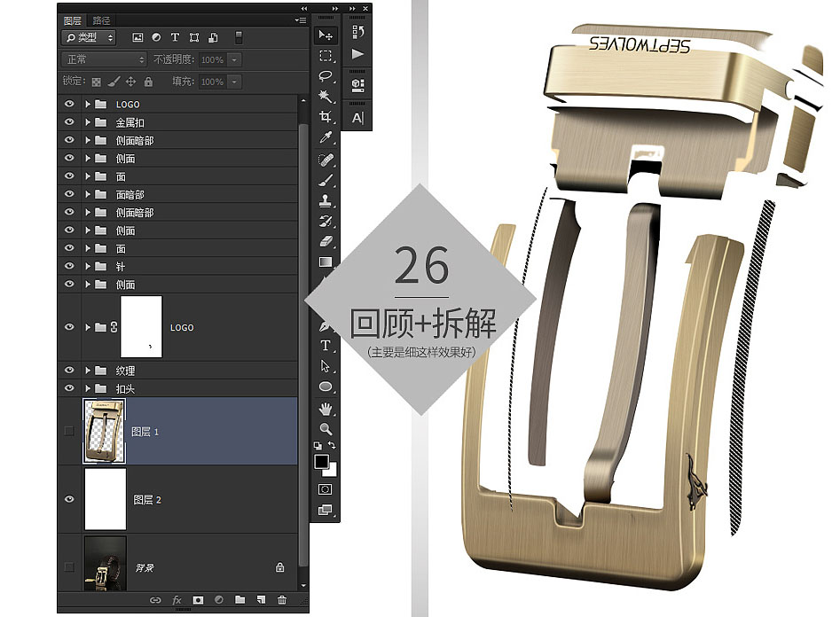
Task: Filter layers by pixel type
Action: coord(137,37)
